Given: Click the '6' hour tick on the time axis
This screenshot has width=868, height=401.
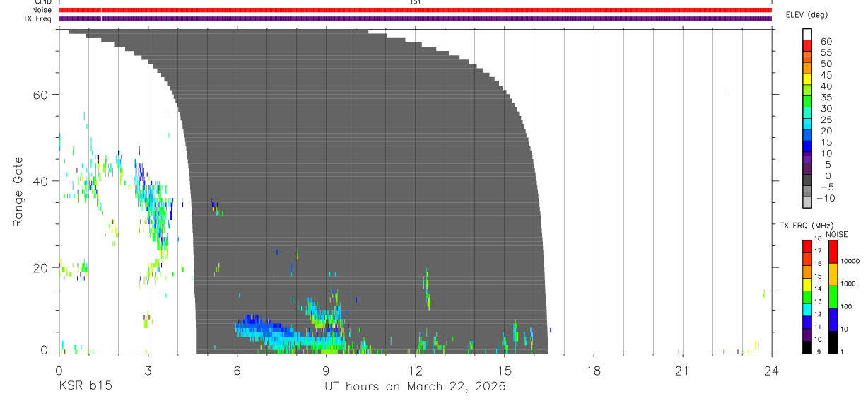Looking at the screenshot, I should [x=237, y=371].
